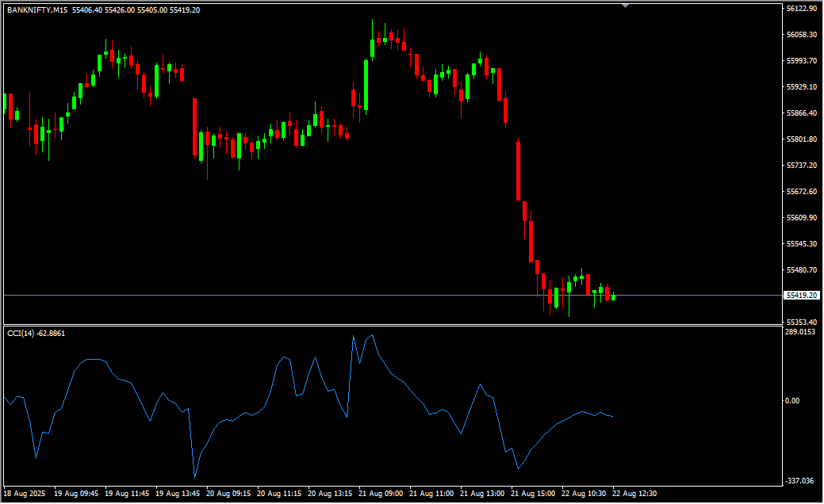Click the 20 Aug 09:15 time label

pos(228,494)
